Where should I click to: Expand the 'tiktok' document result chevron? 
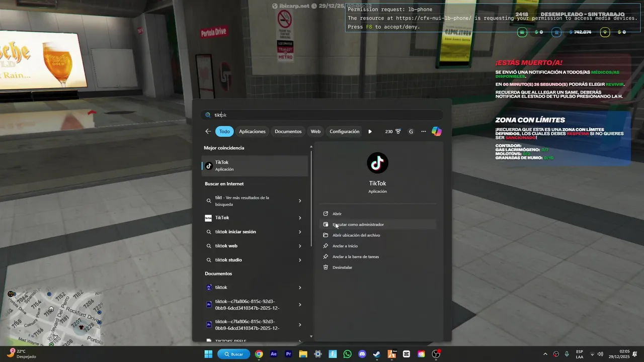coord(300,288)
